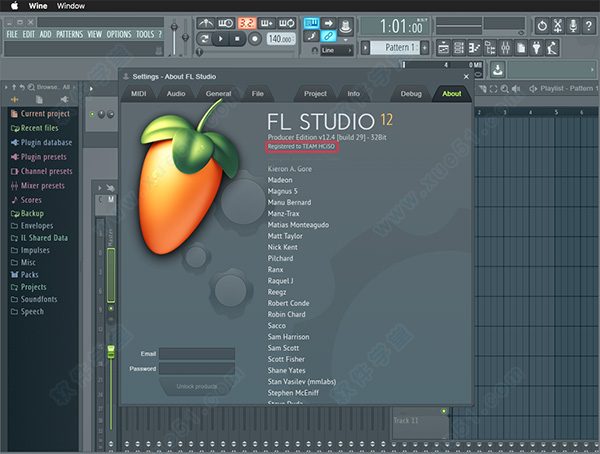Click the 140.000 tempo display
Image resolution: width=600 pixels, height=454 pixels.
(281, 39)
